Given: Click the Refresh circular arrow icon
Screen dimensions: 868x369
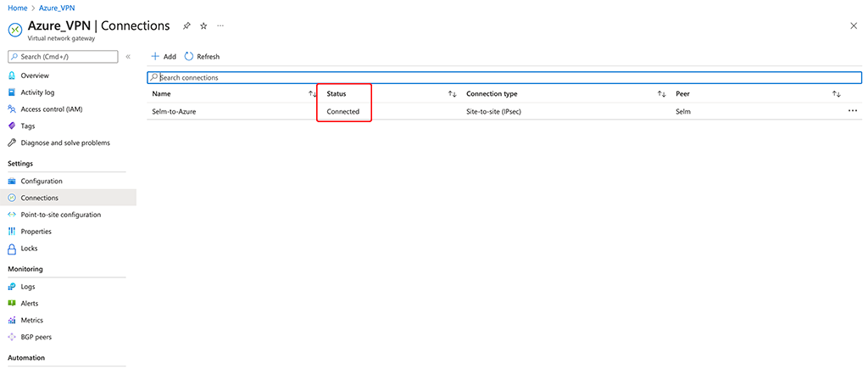Looking at the screenshot, I should pyautogui.click(x=189, y=57).
